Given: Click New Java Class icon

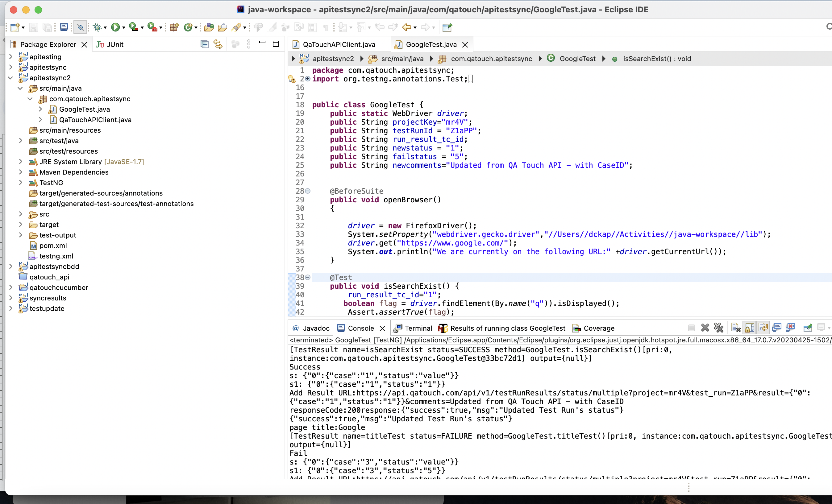Looking at the screenshot, I should (x=188, y=27).
